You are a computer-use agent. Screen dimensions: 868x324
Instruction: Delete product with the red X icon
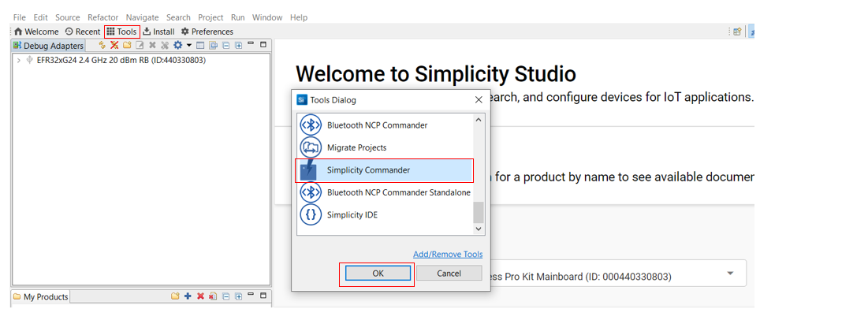click(200, 296)
